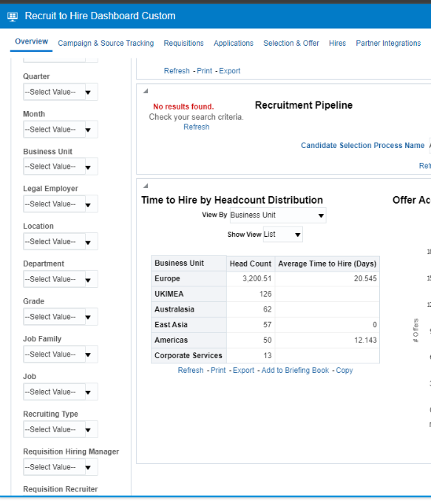431x504 pixels.
Task: Click the No results found message
Action: [183, 107]
